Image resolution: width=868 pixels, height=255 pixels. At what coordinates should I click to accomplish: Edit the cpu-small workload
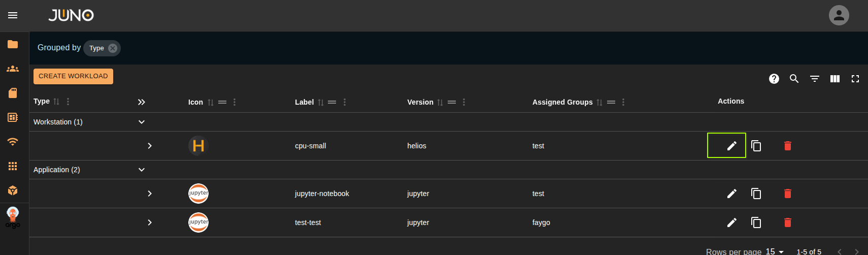coord(731,146)
